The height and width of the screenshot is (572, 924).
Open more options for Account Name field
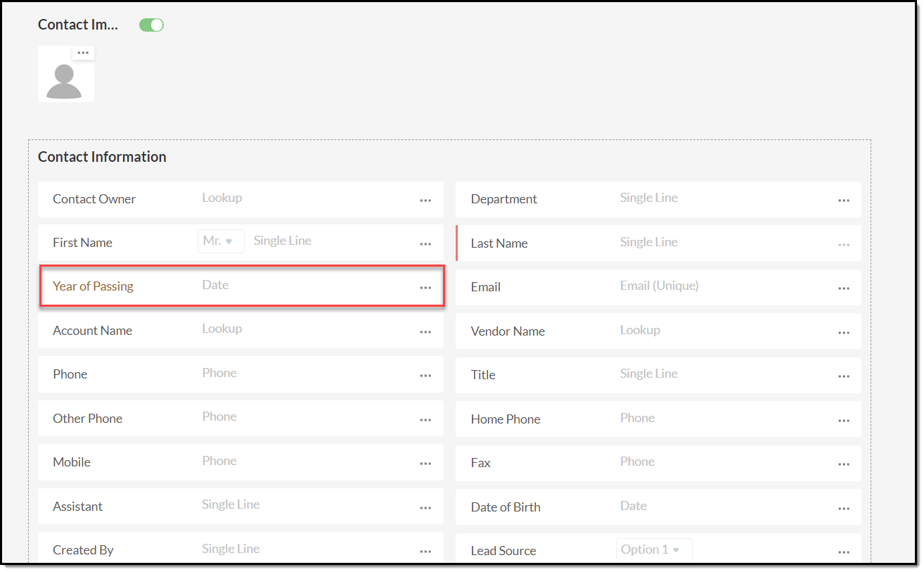point(425,332)
